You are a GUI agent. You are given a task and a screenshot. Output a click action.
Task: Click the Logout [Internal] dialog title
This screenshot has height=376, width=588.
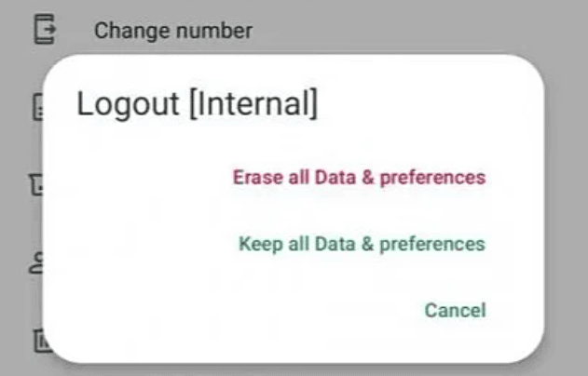197,104
